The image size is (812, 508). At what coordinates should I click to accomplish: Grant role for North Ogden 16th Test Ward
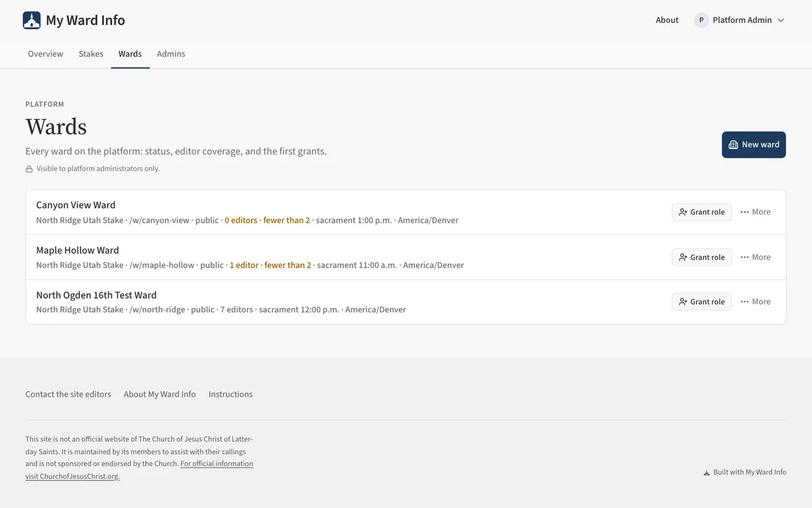pos(702,302)
